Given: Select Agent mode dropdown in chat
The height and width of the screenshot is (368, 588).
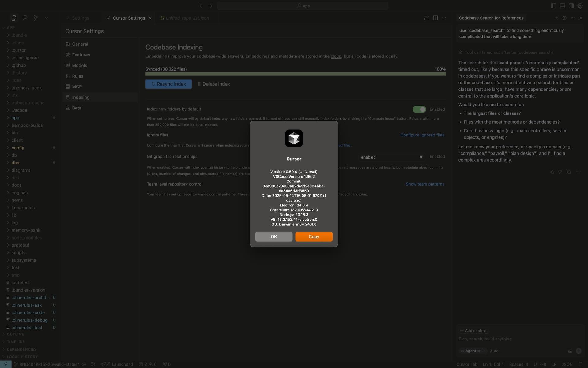Looking at the screenshot, I should pyautogui.click(x=473, y=351).
